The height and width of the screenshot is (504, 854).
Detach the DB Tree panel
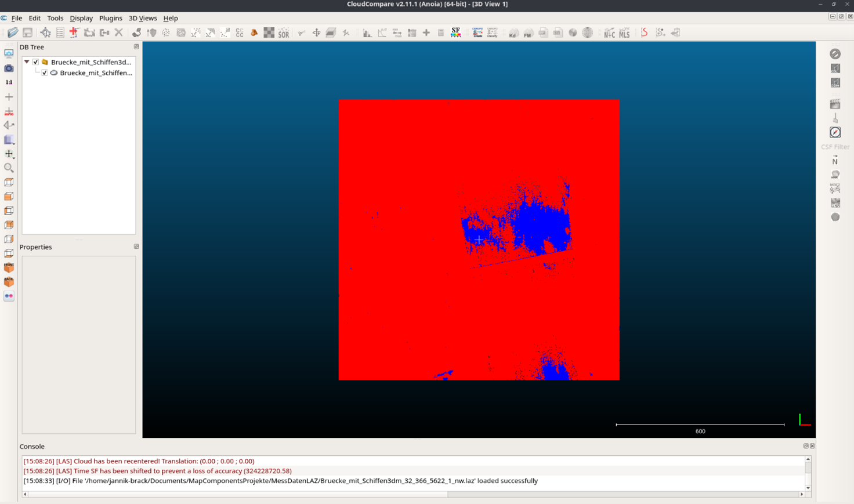(x=136, y=47)
